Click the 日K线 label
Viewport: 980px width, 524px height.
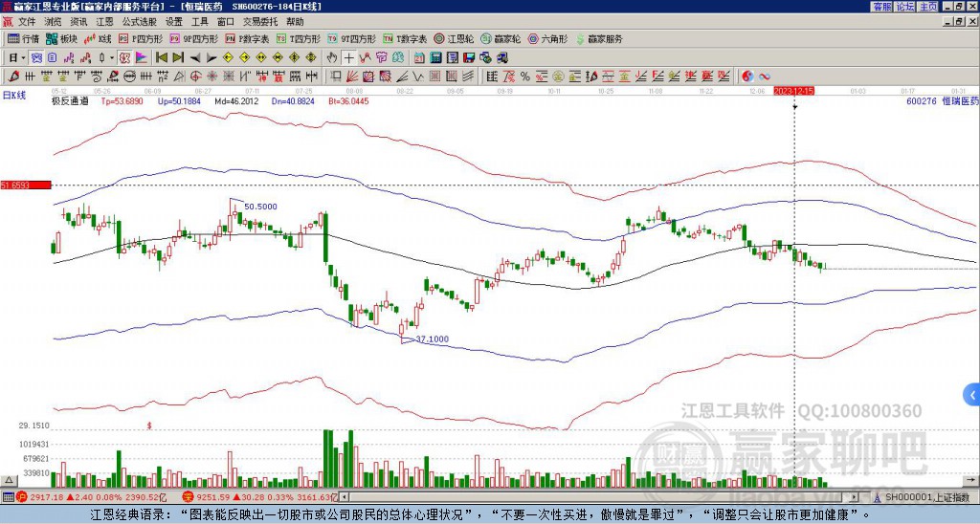[x=13, y=96]
